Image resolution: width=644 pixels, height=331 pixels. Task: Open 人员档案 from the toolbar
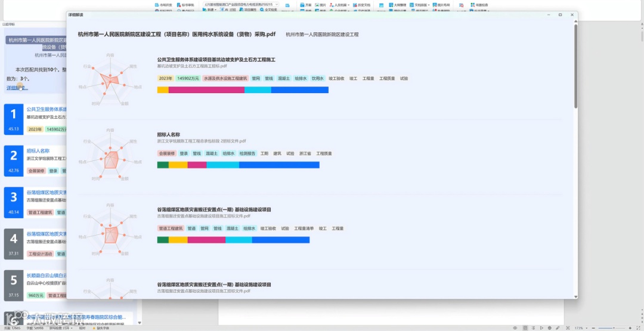[339, 5]
